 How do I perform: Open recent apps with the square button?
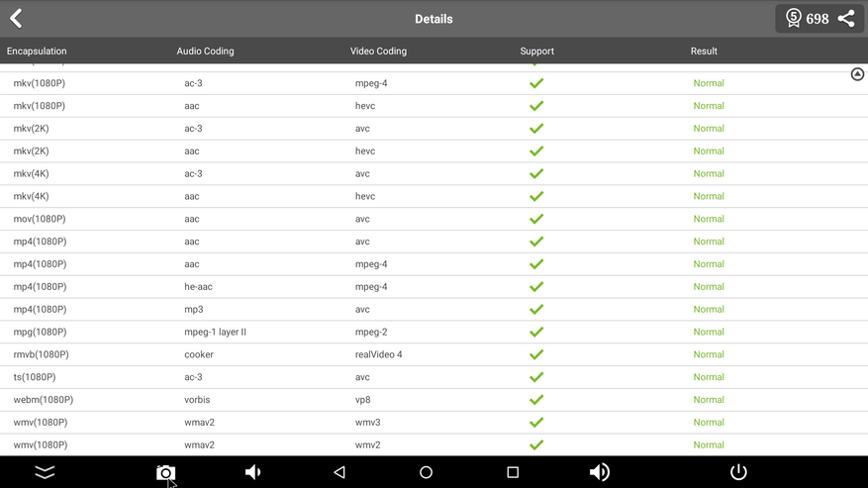[513, 472]
